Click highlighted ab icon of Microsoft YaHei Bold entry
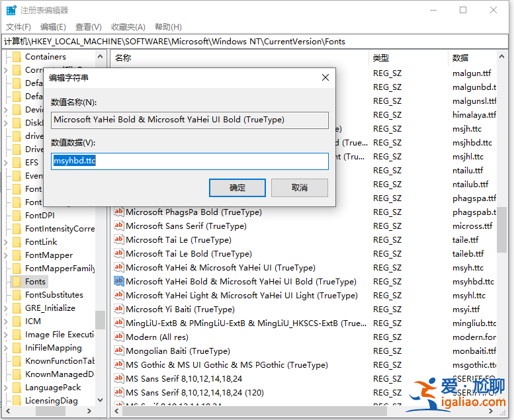Viewport: 514px width, 420px height. click(x=118, y=281)
